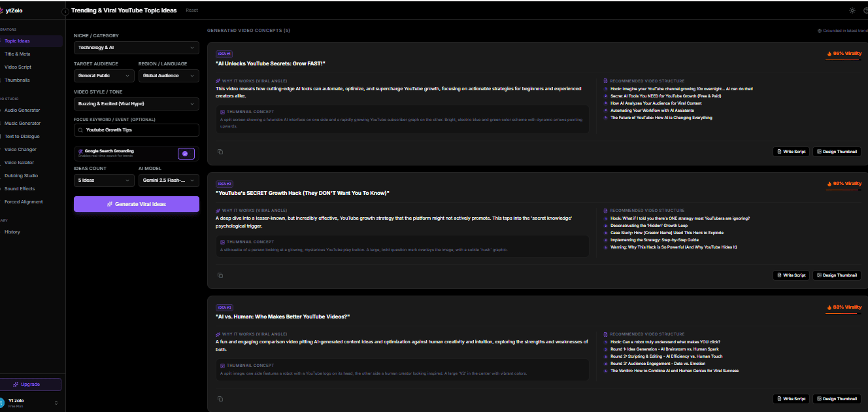868x412 pixels.
Task: Click the 88% Virality progress bar
Action: click(843, 314)
